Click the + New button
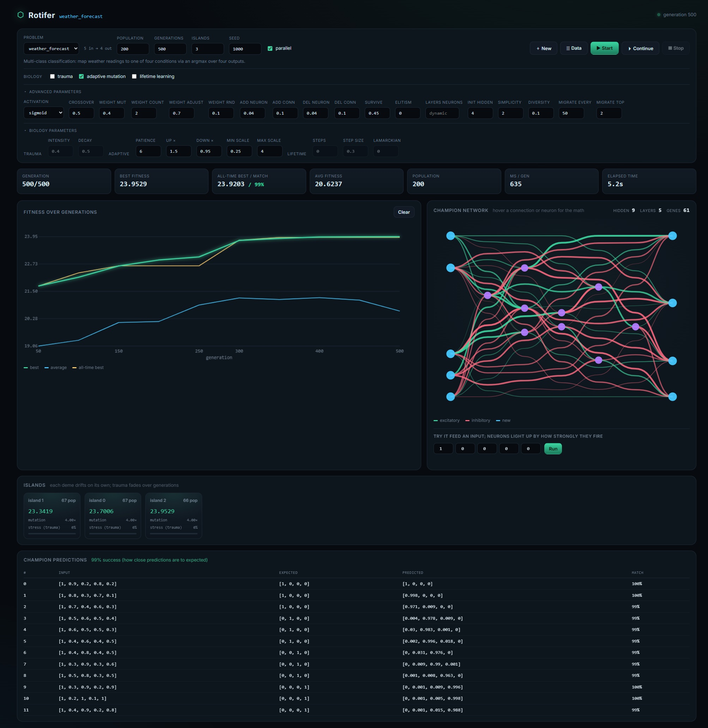Viewport: 708px width, 728px height. [x=543, y=48]
